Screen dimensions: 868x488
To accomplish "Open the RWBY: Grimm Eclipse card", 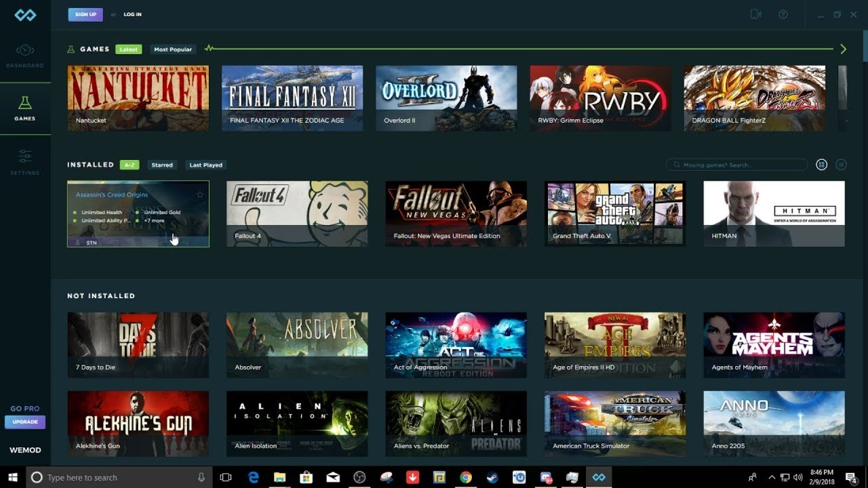I will 600,98.
